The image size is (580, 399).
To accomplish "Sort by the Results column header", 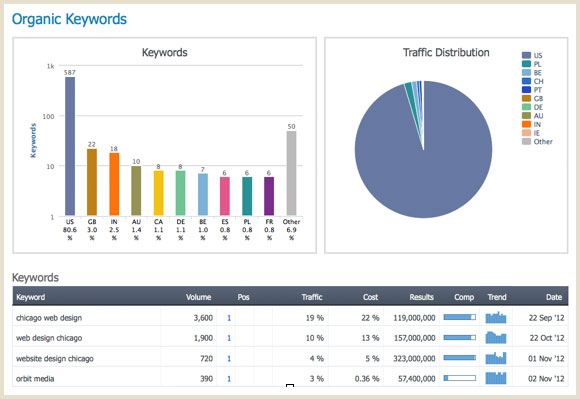I will [x=421, y=297].
